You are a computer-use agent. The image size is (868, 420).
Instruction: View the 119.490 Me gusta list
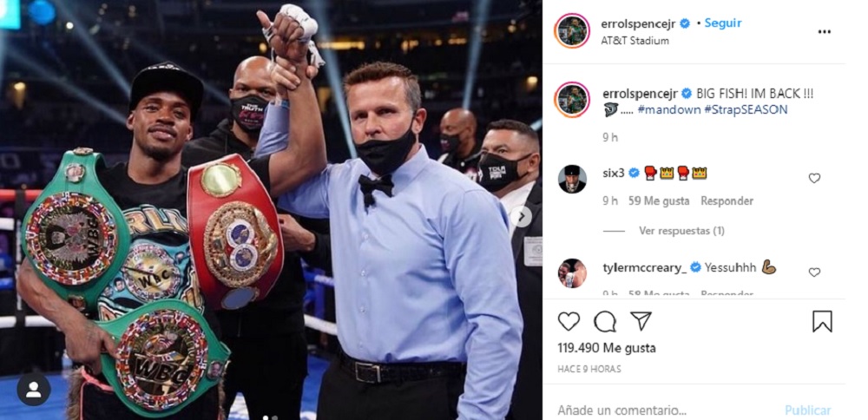[x=607, y=348]
